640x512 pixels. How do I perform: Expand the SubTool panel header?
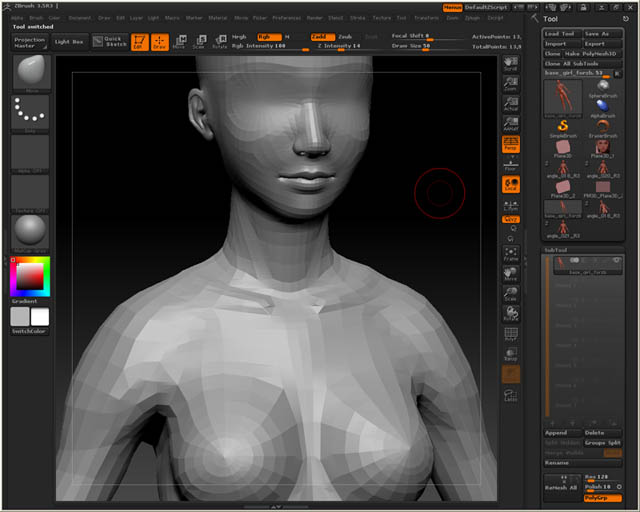coord(555,250)
